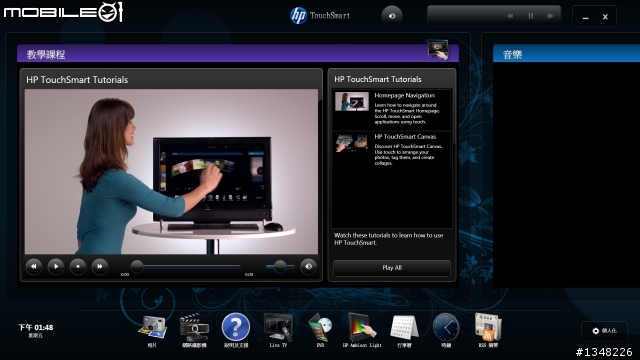Screen dimensions: 640x360
Task: Open the blue Music tile header
Action: click(567, 54)
